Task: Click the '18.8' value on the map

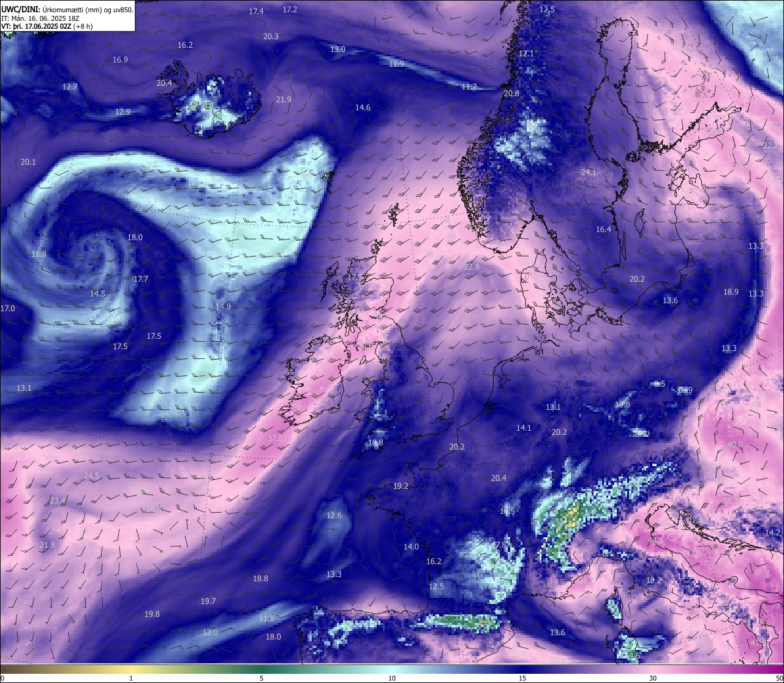Action: coord(260,579)
